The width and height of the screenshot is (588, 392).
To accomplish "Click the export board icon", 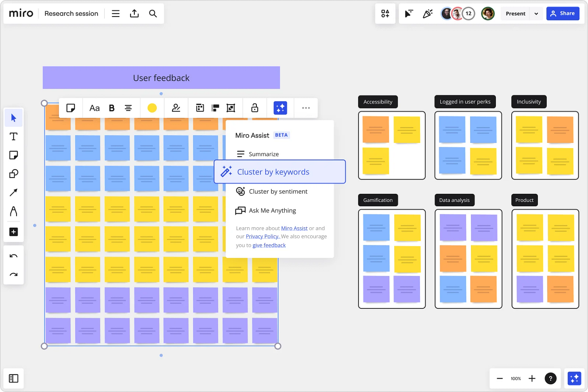I will pyautogui.click(x=134, y=13).
